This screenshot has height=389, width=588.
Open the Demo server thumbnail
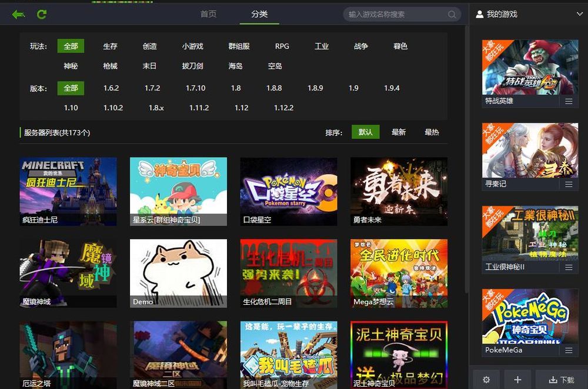[x=179, y=273]
